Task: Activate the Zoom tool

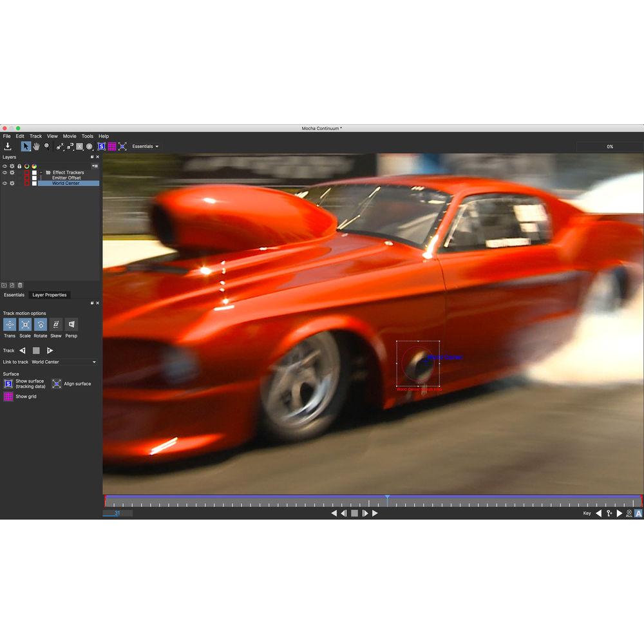Action: 47,146
